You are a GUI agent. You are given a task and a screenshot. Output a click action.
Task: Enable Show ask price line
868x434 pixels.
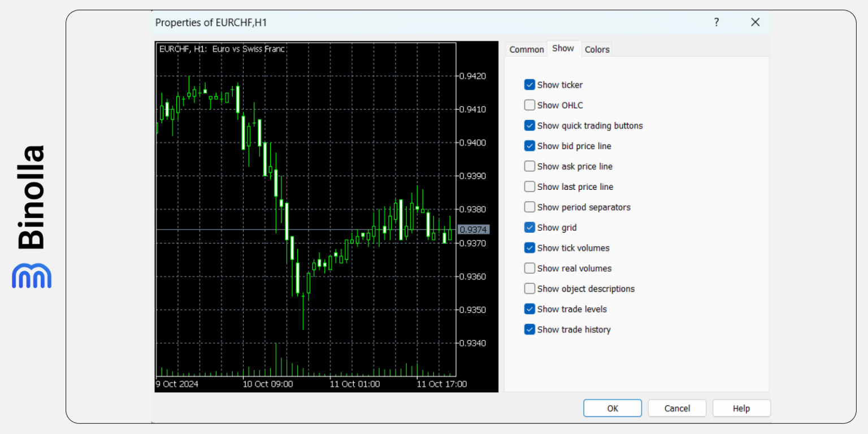(x=530, y=166)
